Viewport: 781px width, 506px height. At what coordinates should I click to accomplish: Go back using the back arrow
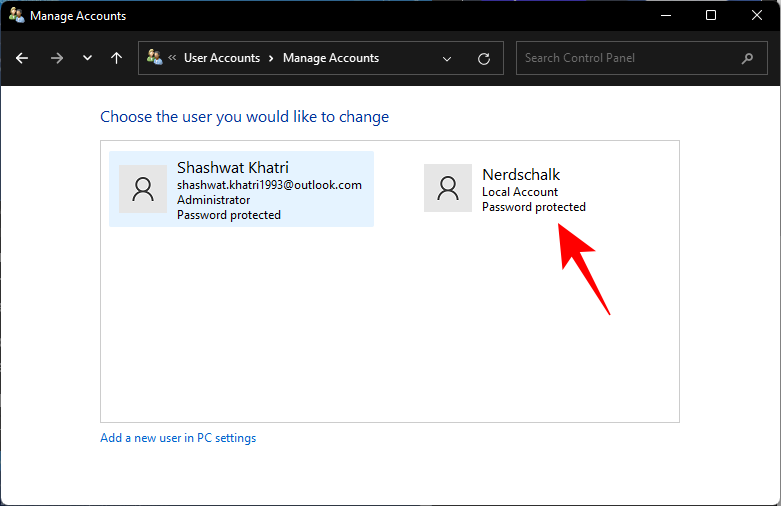tap(22, 58)
